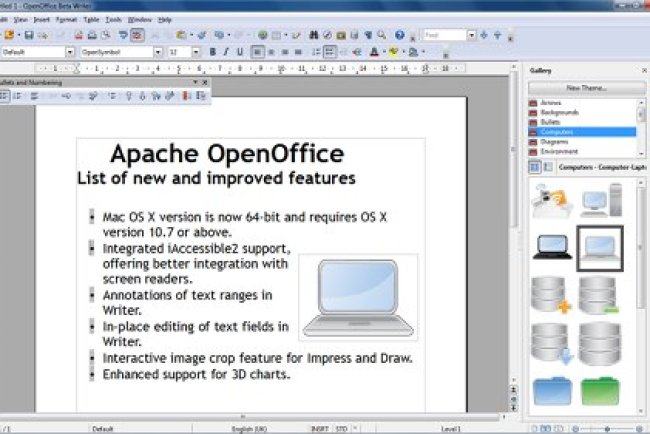650x434 pixels.
Task: Open the Insert menu
Action: tap(41, 19)
